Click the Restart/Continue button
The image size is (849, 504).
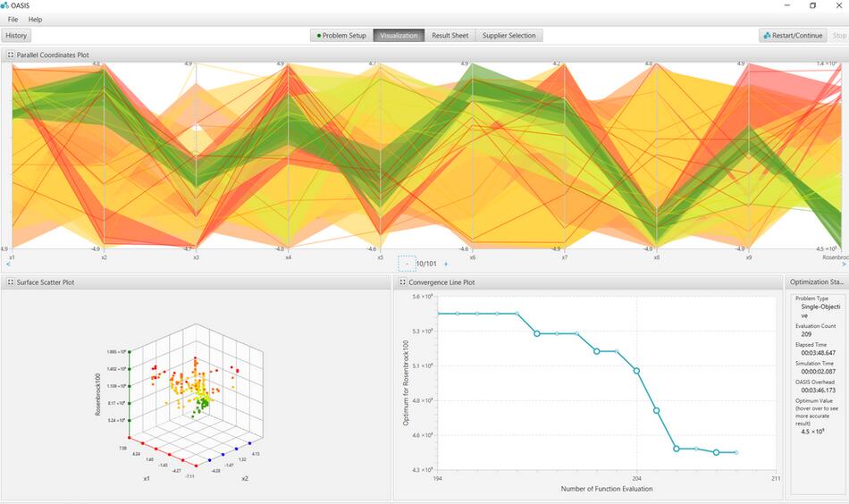[793, 36]
